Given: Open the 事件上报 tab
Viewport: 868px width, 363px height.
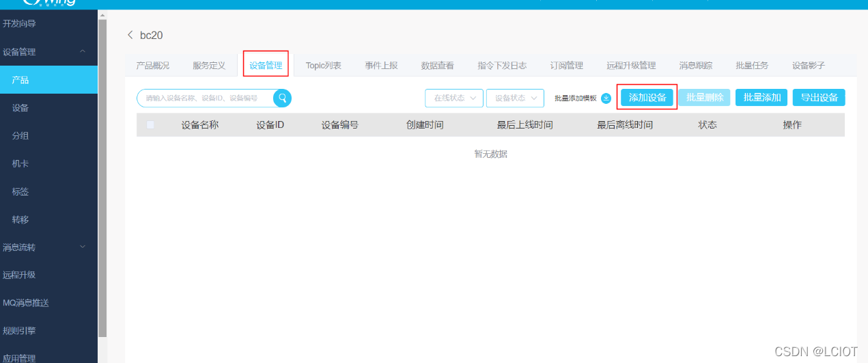Looking at the screenshot, I should tap(381, 66).
